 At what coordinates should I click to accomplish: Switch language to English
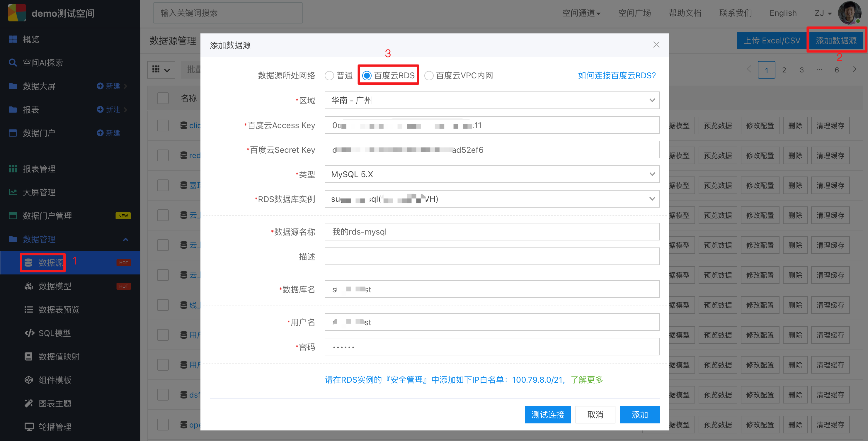(x=783, y=13)
